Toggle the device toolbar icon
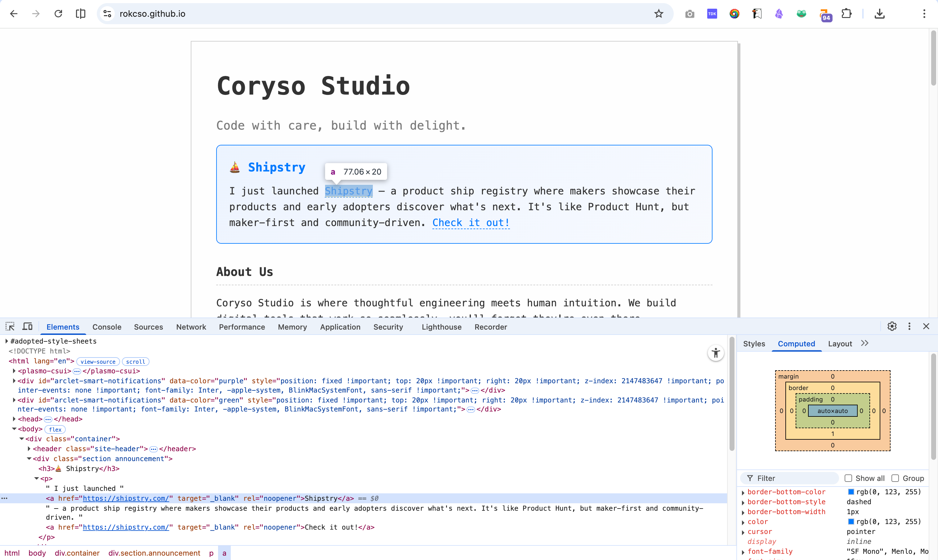This screenshot has width=938, height=560. (28, 327)
